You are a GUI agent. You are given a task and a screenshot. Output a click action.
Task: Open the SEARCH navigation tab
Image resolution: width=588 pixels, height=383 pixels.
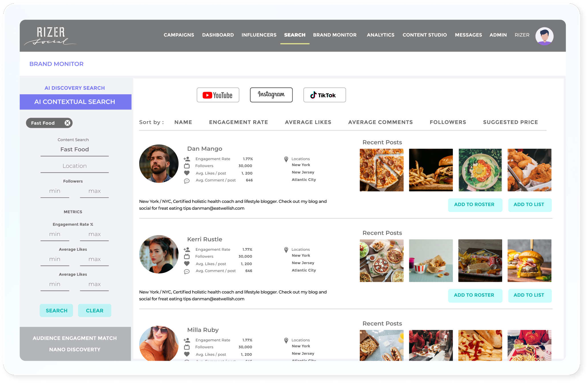(295, 35)
